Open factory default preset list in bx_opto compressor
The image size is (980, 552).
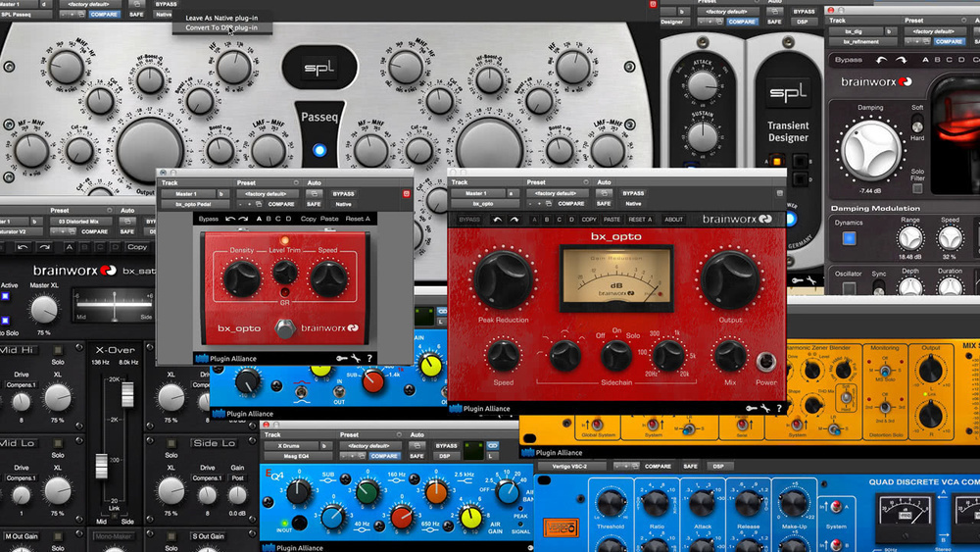click(558, 194)
